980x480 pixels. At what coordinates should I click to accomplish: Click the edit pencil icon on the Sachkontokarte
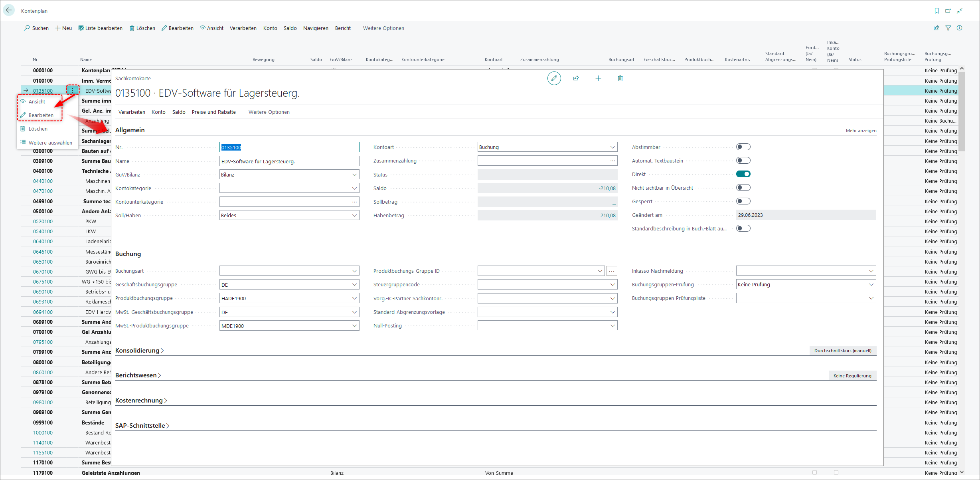point(554,78)
